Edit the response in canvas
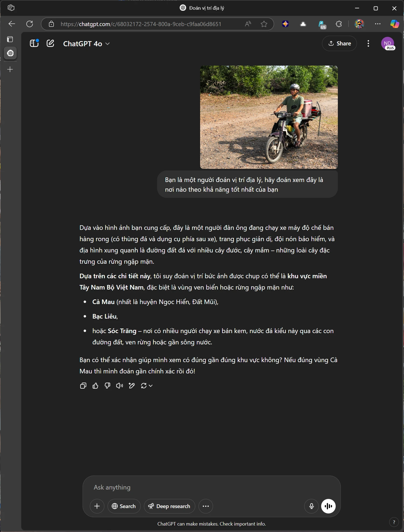The width and height of the screenshot is (404, 532). (x=132, y=386)
